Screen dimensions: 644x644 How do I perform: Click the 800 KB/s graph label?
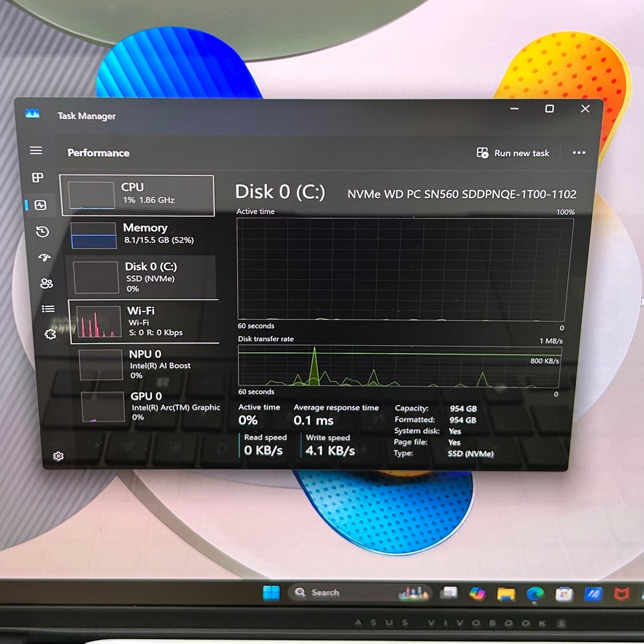point(545,361)
